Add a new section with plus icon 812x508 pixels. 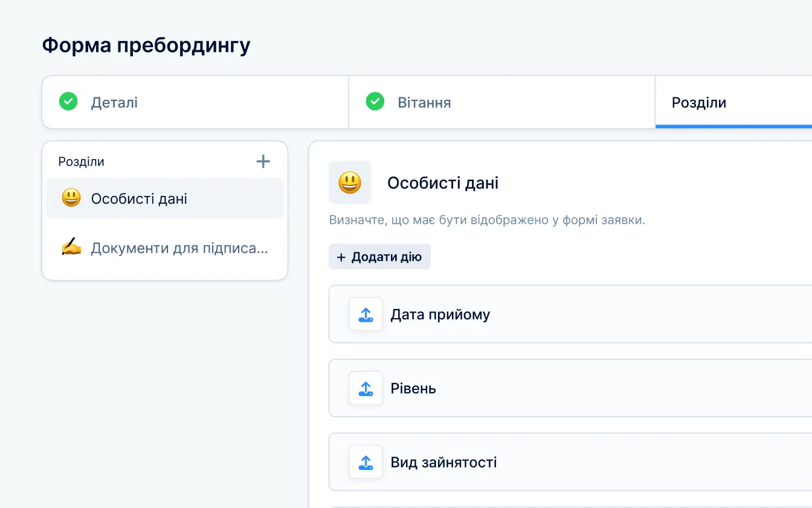263,161
